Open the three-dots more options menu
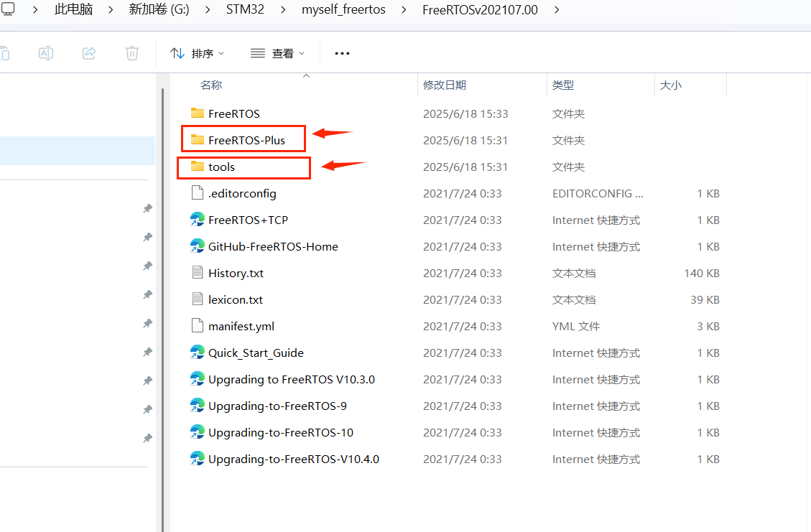 click(342, 53)
